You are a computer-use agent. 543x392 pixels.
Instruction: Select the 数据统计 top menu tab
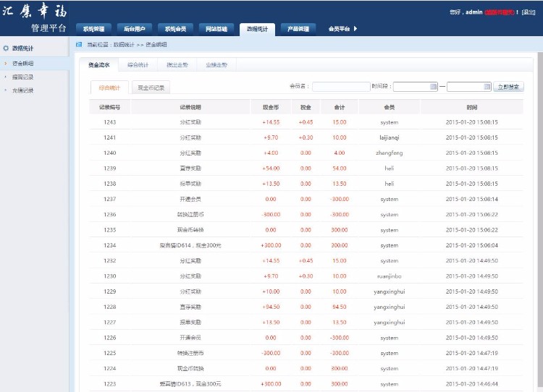tap(257, 30)
